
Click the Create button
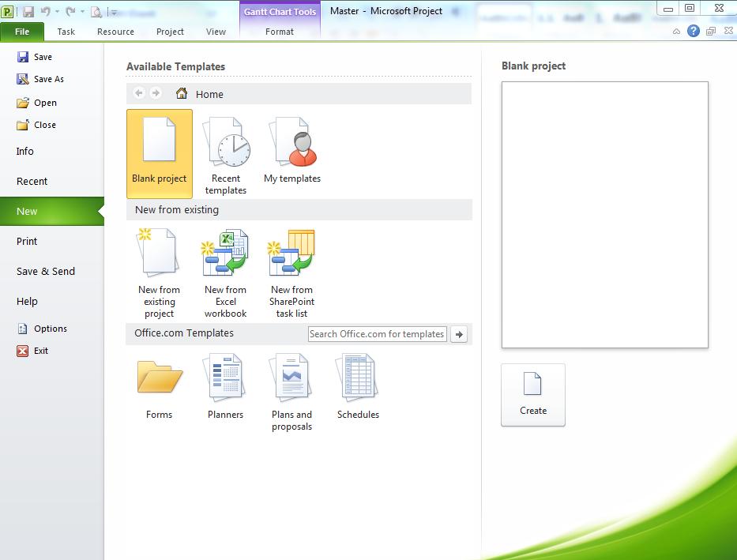pyautogui.click(x=533, y=395)
